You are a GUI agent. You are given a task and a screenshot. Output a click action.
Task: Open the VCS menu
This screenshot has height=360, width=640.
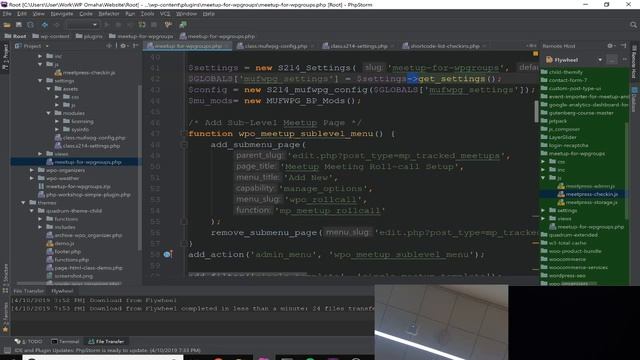165,14
